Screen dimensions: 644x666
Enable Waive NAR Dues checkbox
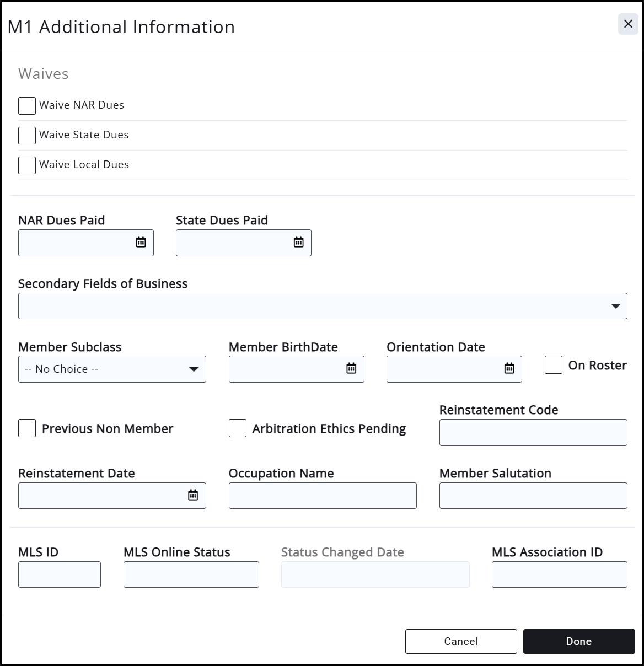click(x=27, y=105)
